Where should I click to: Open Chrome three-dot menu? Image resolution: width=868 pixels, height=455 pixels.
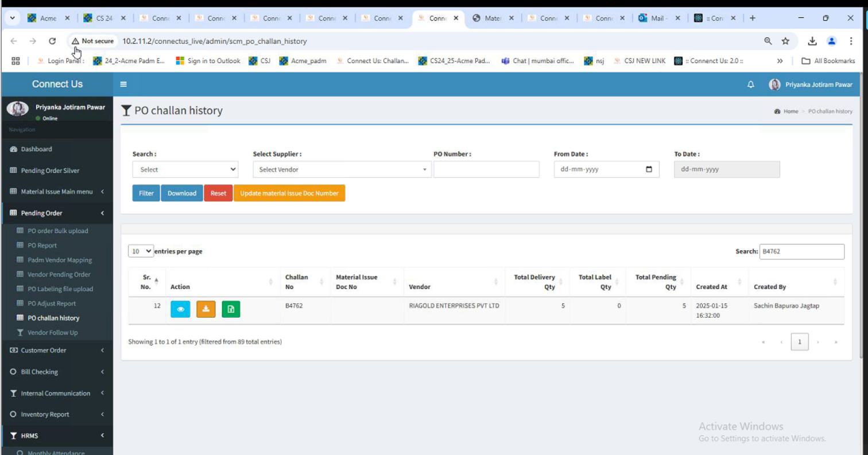click(x=852, y=41)
